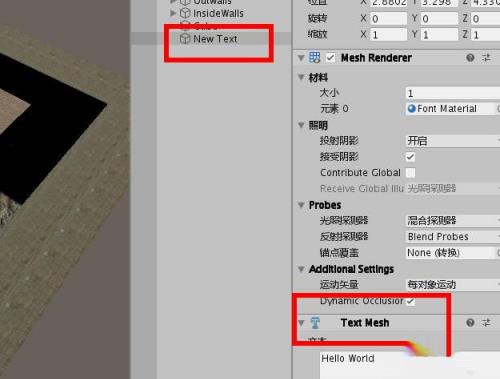Click the Receive Global Illu label
This screenshot has height=379, width=500.
click(x=362, y=189)
